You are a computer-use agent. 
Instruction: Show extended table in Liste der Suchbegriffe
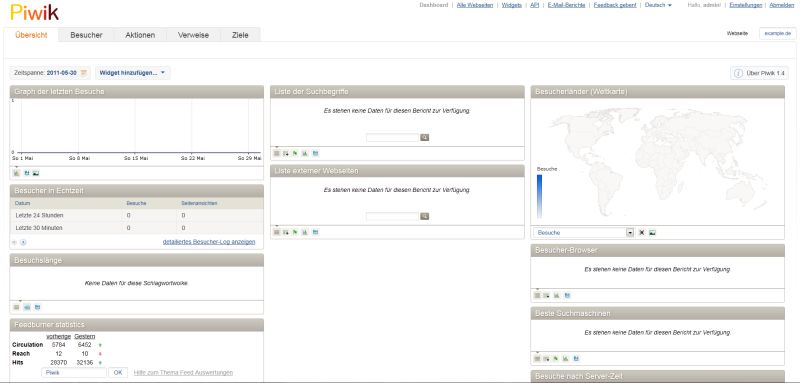pos(286,153)
